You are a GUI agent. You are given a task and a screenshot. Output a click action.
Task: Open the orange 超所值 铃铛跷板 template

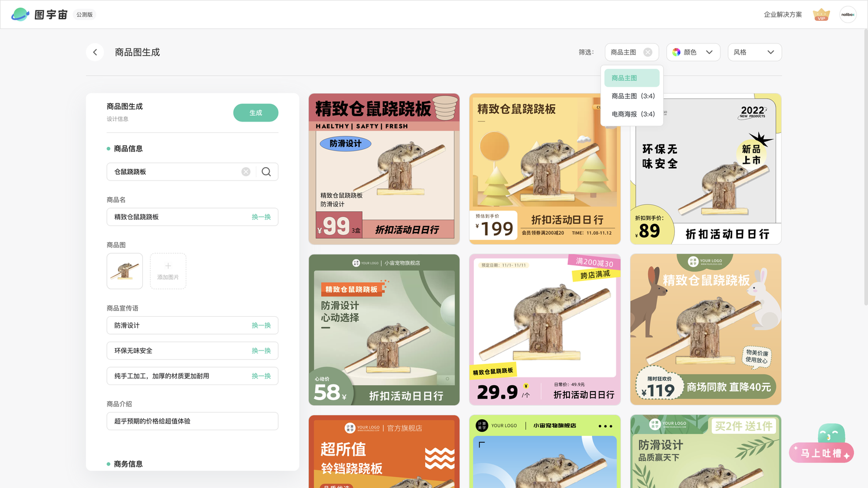(384, 452)
